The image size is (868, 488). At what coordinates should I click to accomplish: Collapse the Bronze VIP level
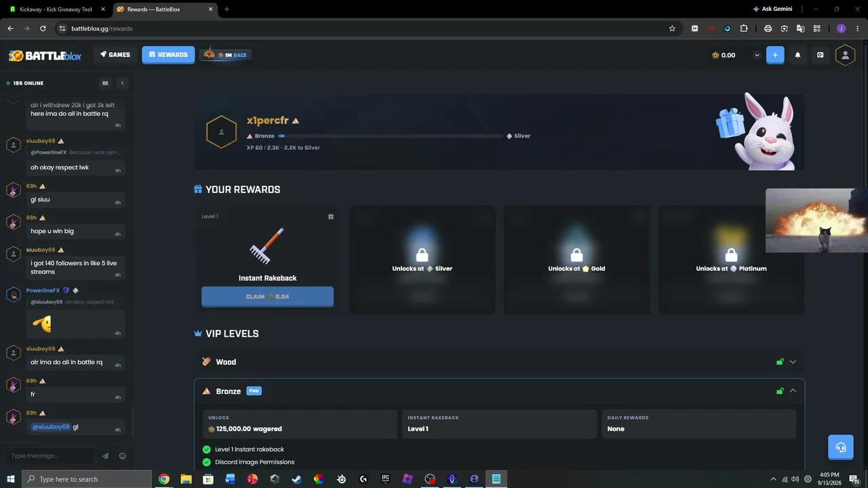coord(793,391)
